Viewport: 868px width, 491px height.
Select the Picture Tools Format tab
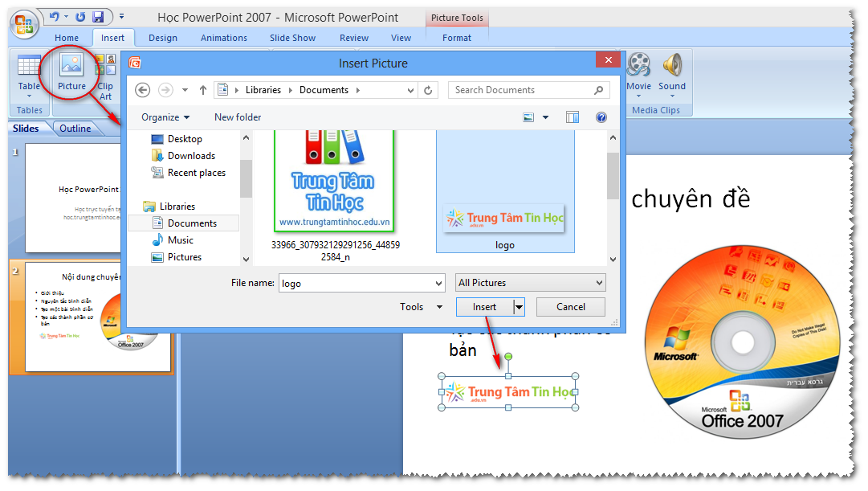[457, 38]
